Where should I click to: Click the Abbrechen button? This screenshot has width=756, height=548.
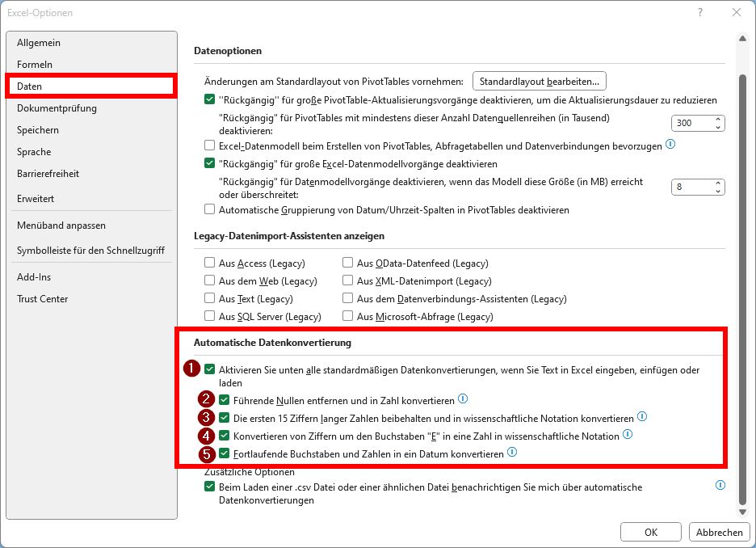pos(719,532)
